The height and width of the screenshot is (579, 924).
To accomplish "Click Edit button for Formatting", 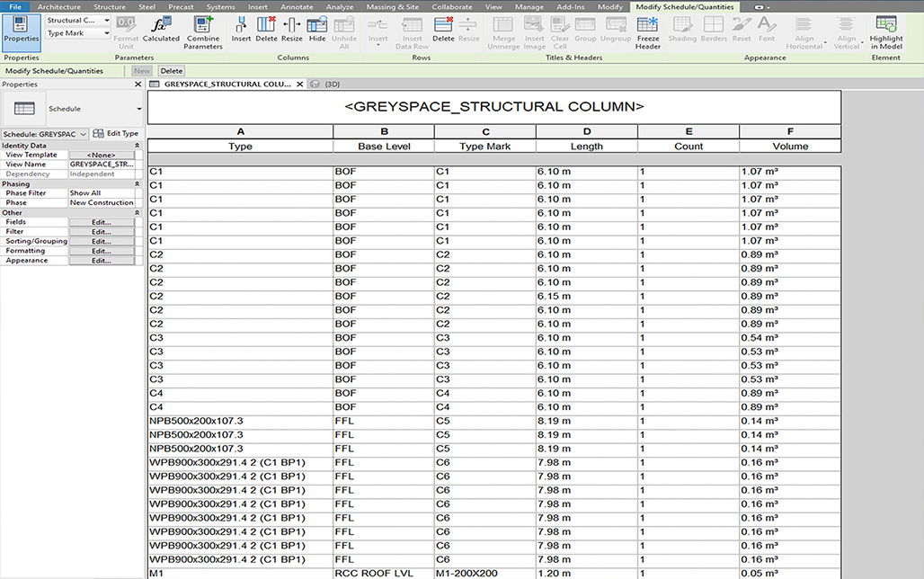I will point(102,251).
